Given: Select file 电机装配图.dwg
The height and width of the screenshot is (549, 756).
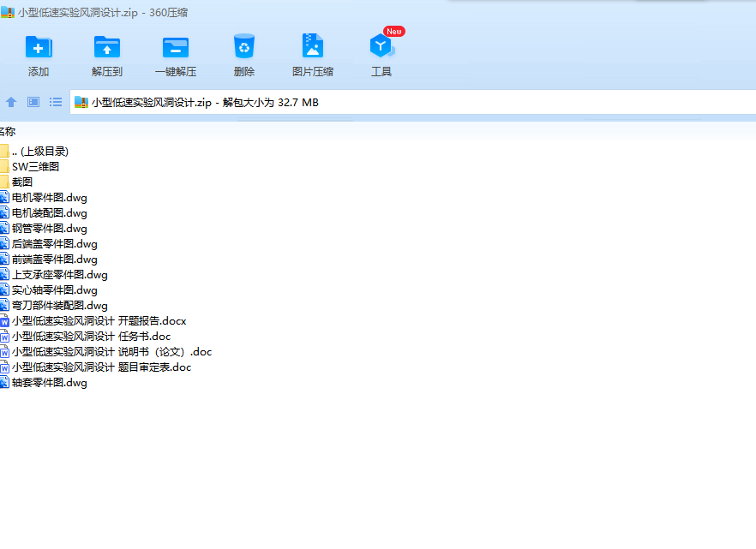Looking at the screenshot, I should 49,213.
